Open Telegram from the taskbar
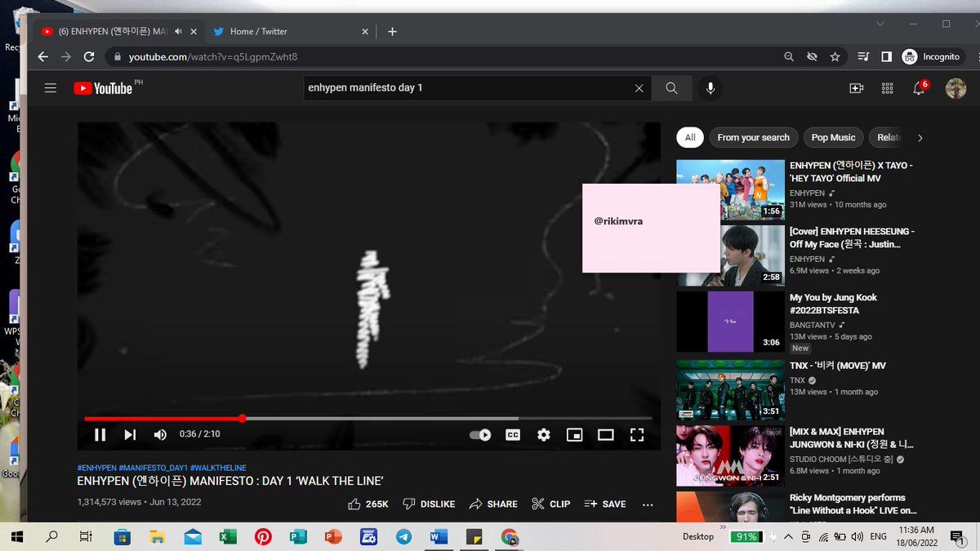The width and height of the screenshot is (980, 551). tap(403, 537)
